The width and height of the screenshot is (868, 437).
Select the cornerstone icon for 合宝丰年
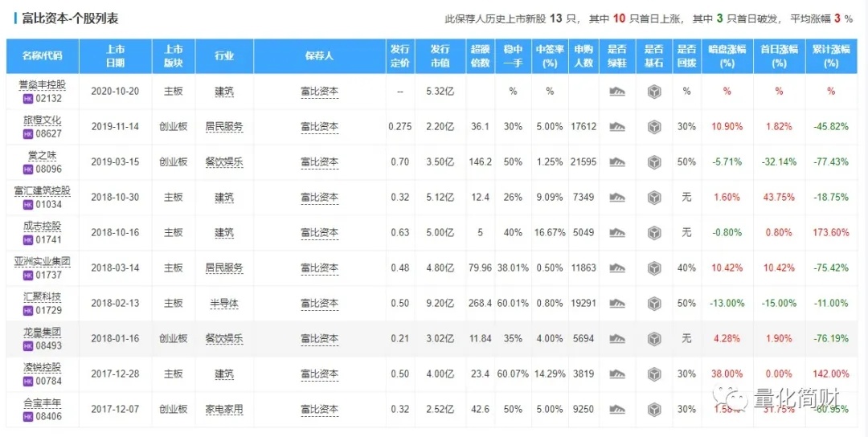click(x=653, y=409)
